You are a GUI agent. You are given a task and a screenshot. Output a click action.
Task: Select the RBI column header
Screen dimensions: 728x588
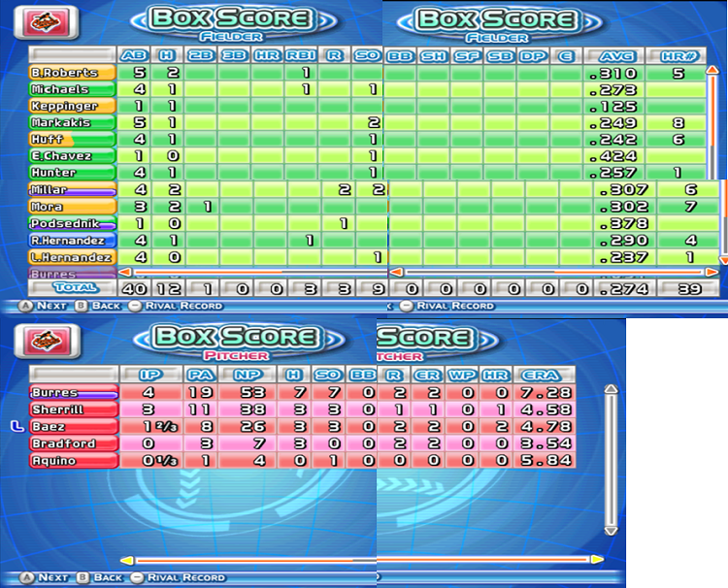[x=300, y=55]
